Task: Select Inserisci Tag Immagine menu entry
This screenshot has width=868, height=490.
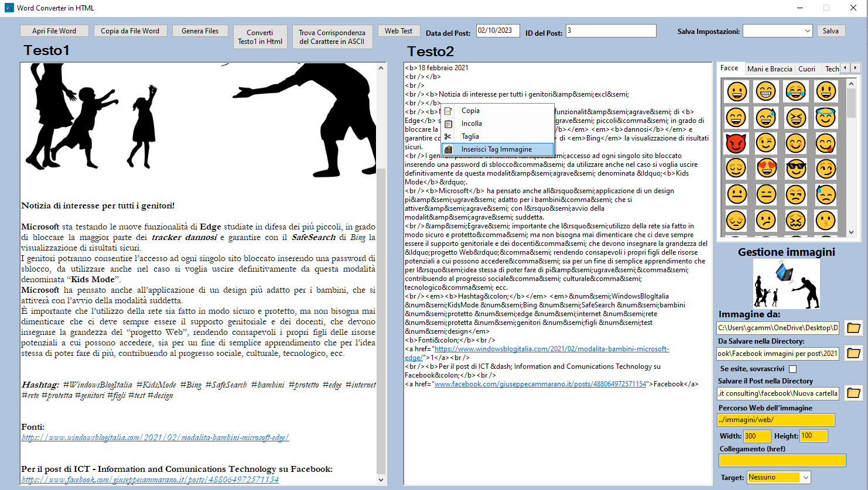Action: (497, 149)
